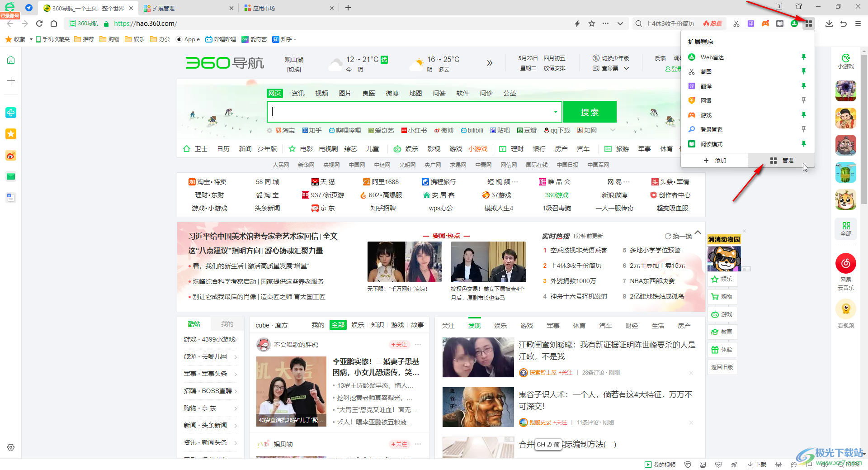Image resolution: width=868 pixels, height=470 pixels.
Task: Unpin Web雷达 extension from toolbar
Action: (804, 57)
